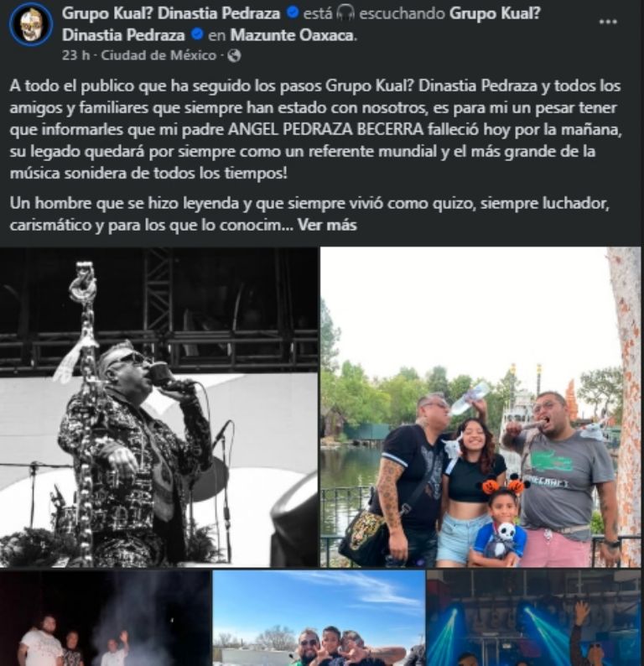
Task: Open the blue sky group selfie photo
Action: (x=319, y=618)
